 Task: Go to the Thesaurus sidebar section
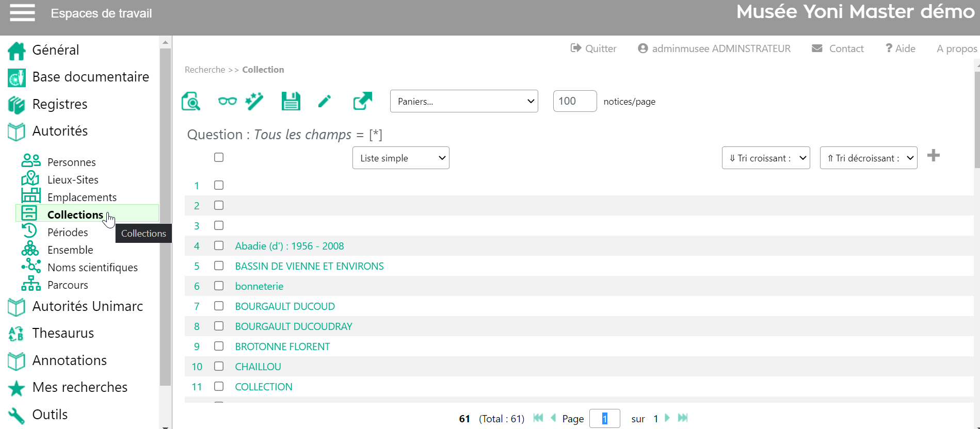click(x=63, y=333)
